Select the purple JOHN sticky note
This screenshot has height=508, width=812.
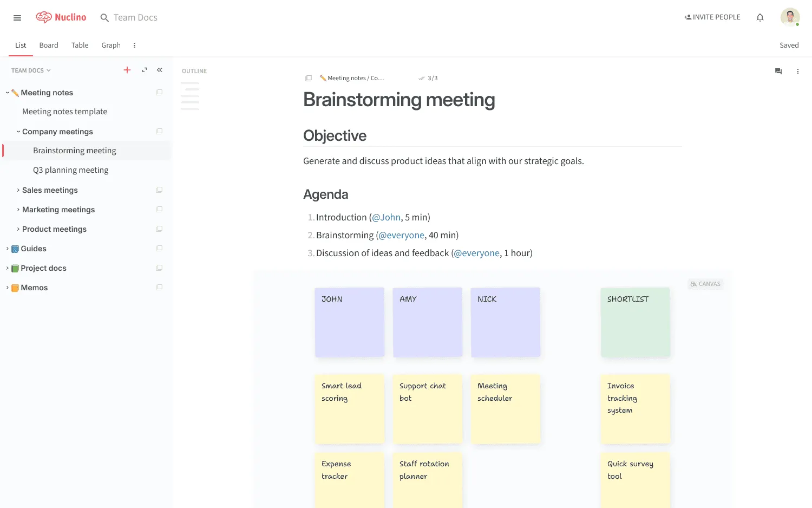[349, 322]
